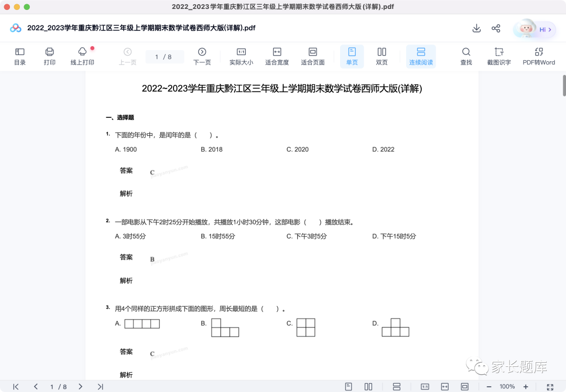
Task: Click the four-in-a-row figure option A
Action: [142, 324]
